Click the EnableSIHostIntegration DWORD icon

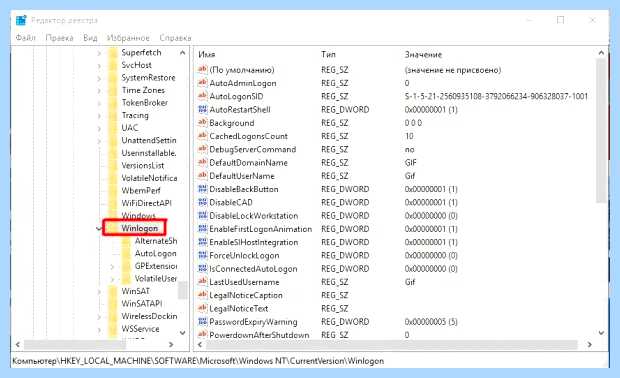tap(202, 242)
